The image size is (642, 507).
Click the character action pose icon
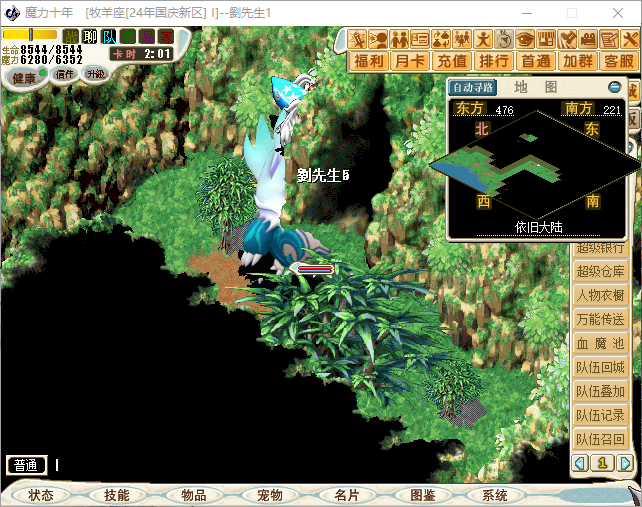click(x=483, y=39)
